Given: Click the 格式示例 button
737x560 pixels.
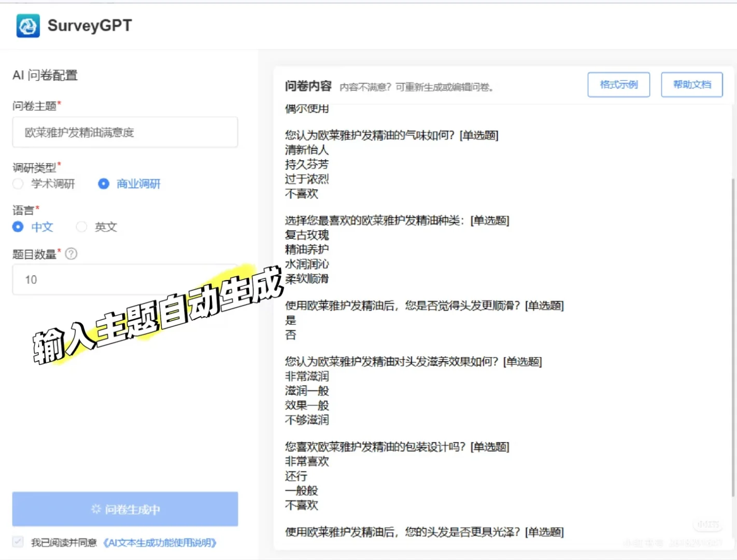Looking at the screenshot, I should click(x=619, y=85).
